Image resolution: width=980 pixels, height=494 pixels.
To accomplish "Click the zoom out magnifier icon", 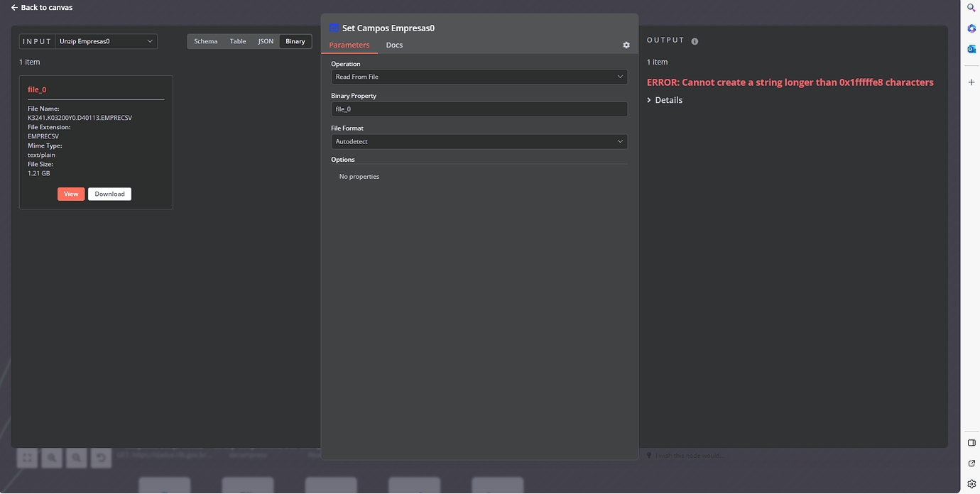I will [x=76, y=458].
